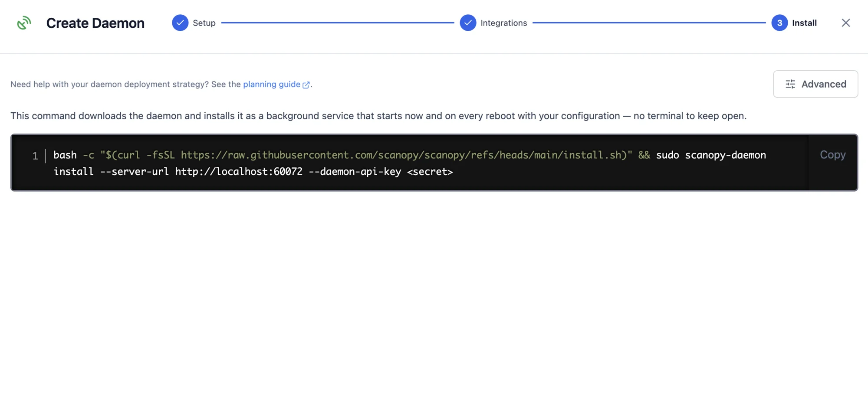The height and width of the screenshot is (414, 868).
Task: Click the Create Daemon title
Action: 95,23
